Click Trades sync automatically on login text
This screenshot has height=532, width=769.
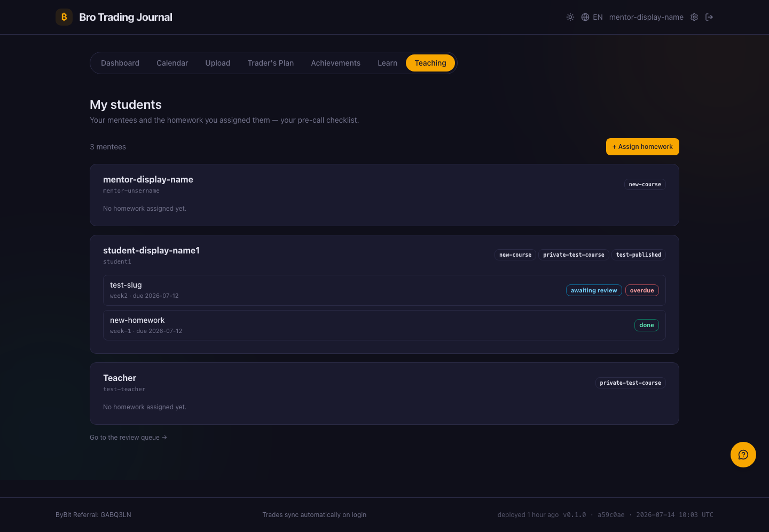coord(315,515)
